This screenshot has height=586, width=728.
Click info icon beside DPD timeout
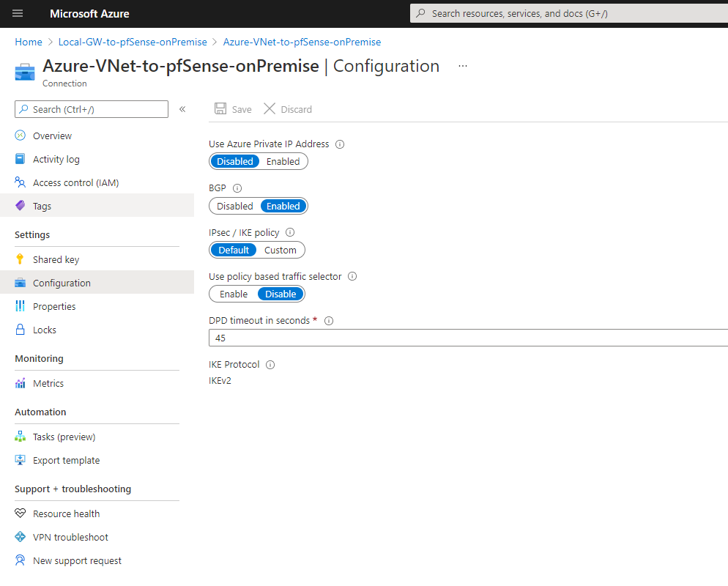[x=329, y=321]
